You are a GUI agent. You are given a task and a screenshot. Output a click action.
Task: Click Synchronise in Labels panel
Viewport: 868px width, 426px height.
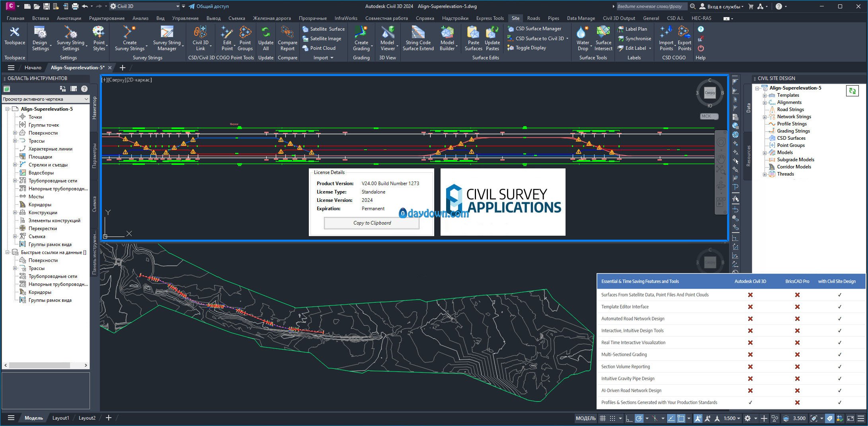634,39
